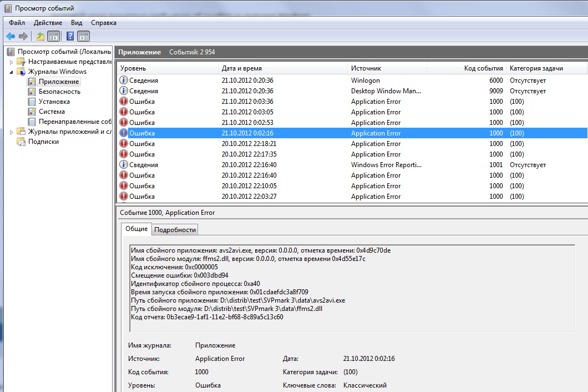Image resolution: width=588 pixels, height=392 pixels.
Task: Click the Код исключения 0xc0000005 line
Action: [174, 267]
